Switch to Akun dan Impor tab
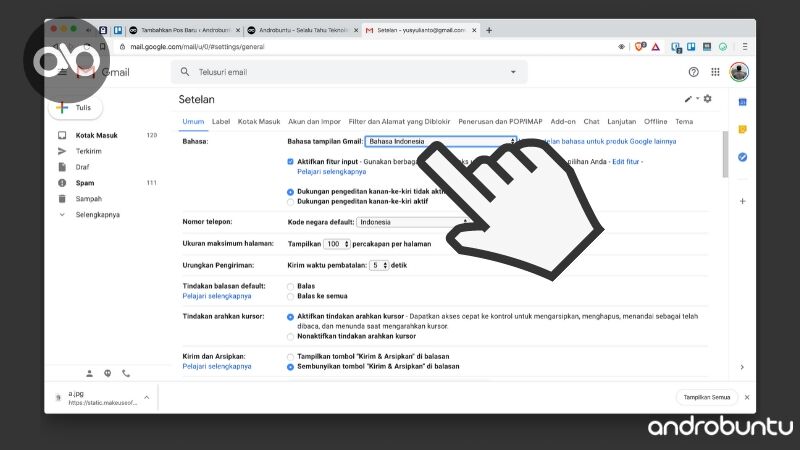 314,121
